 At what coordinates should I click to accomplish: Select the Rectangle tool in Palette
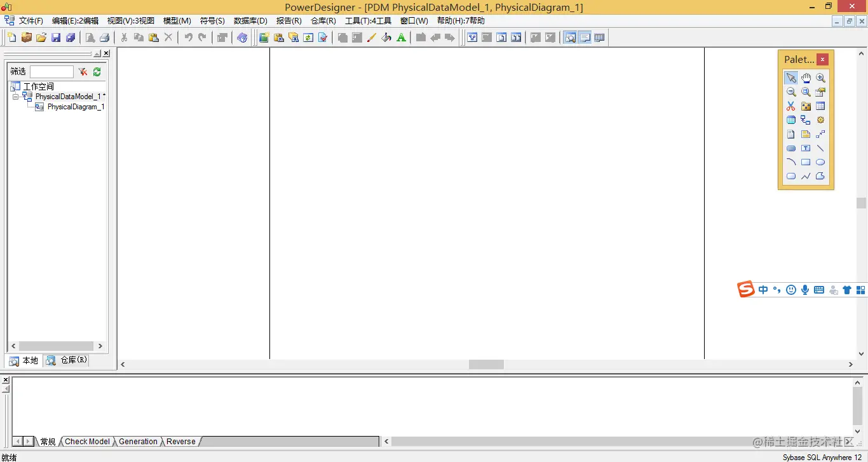806,162
